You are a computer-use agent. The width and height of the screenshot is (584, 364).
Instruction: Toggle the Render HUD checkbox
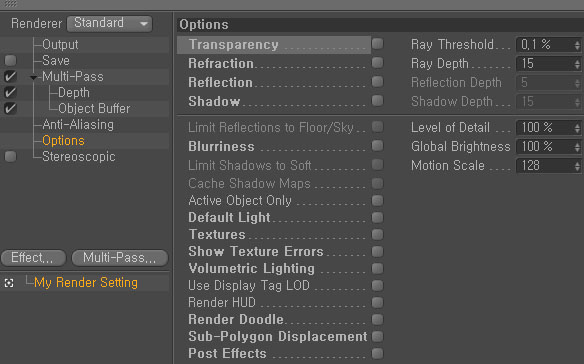point(377,303)
